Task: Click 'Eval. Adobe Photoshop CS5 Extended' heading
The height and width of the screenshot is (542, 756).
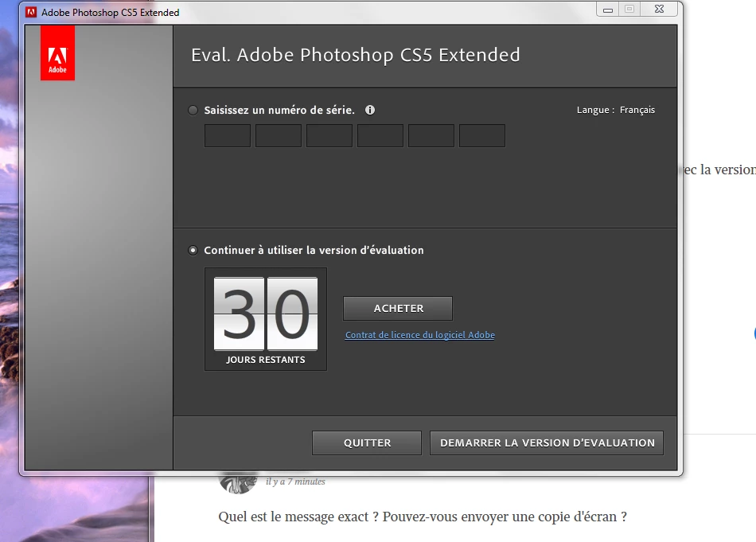Action: click(356, 55)
